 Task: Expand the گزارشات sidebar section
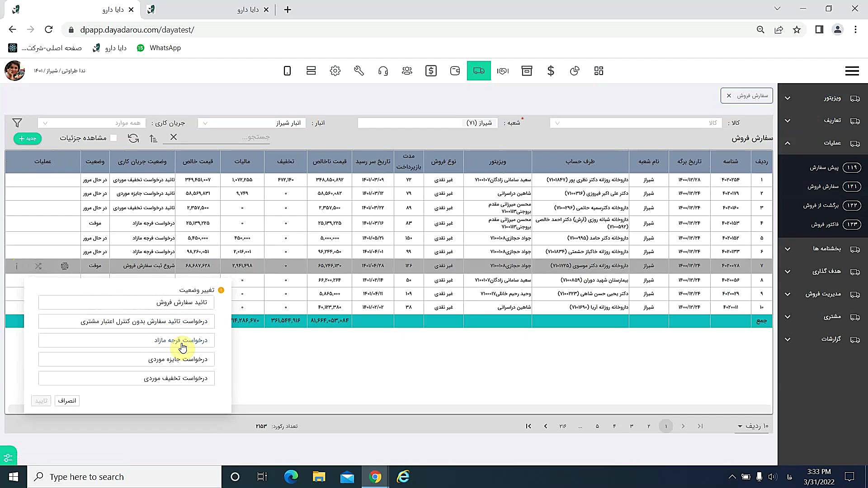click(x=823, y=339)
